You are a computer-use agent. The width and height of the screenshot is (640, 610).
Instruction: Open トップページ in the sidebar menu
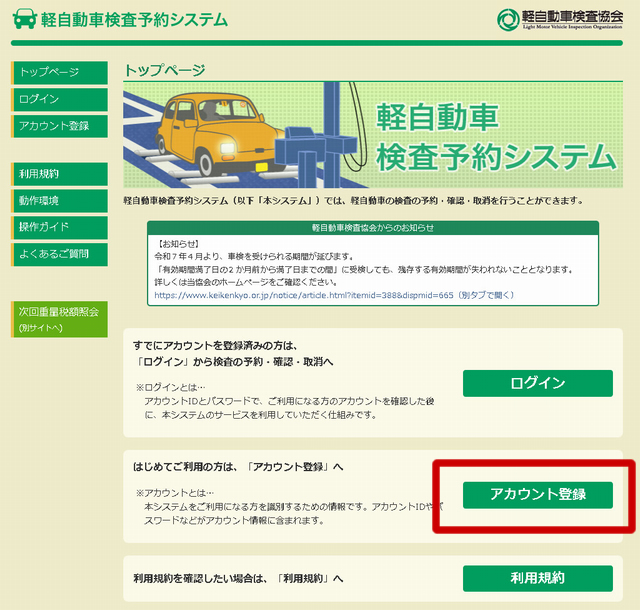tap(60, 73)
